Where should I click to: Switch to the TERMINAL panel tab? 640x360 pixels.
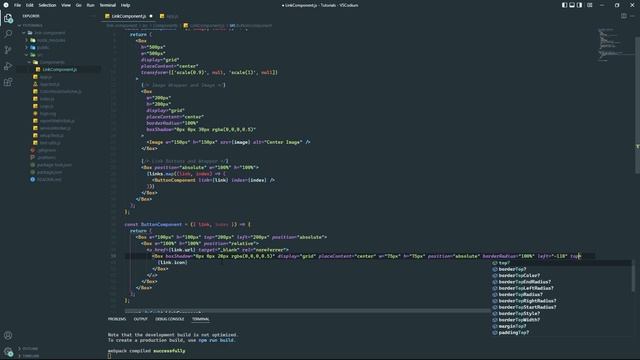200,319
